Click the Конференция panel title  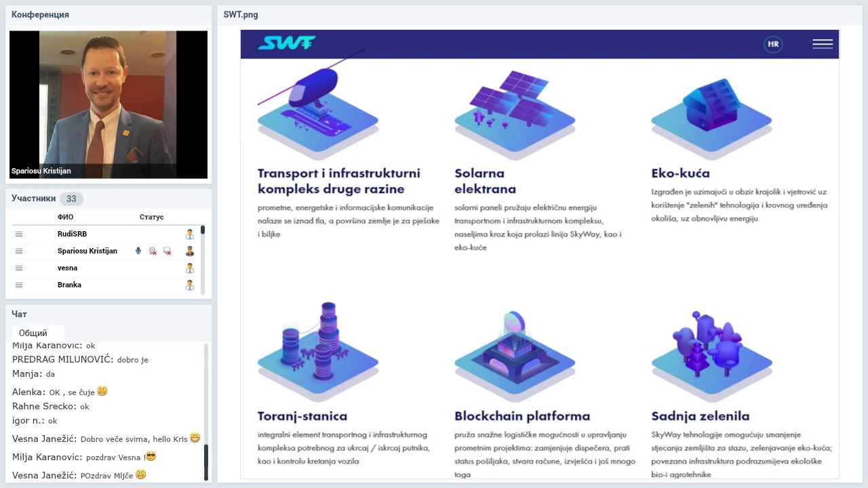pyautogui.click(x=40, y=14)
